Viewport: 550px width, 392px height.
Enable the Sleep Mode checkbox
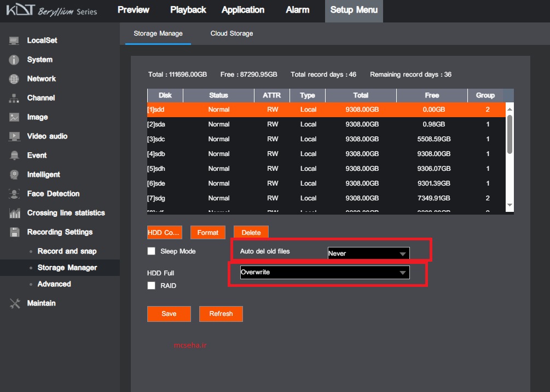tap(151, 251)
